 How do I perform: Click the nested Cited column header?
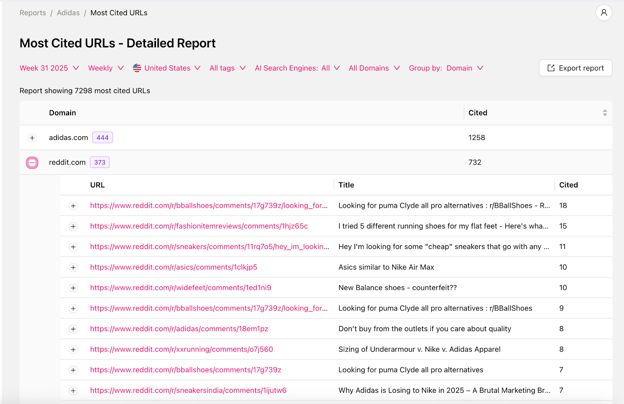click(x=568, y=185)
